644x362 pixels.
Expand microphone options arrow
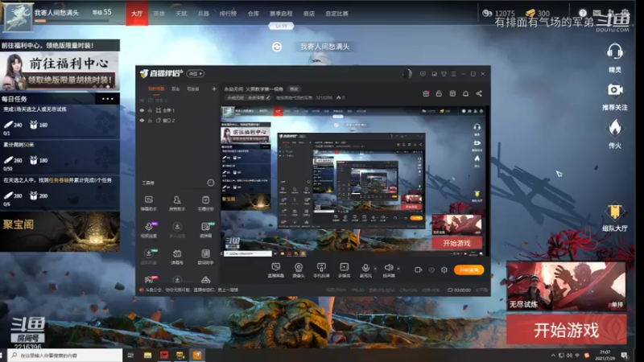[375, 268]
